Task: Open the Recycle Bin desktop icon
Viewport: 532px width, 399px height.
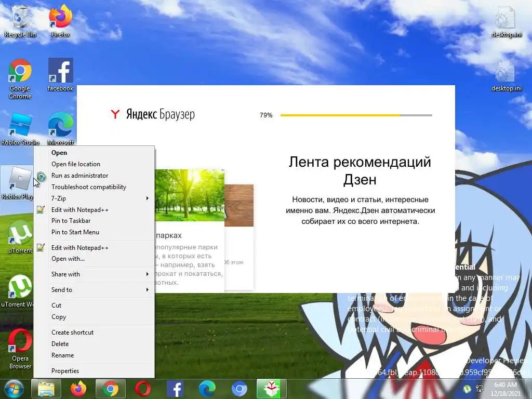Action: point(20,21)
